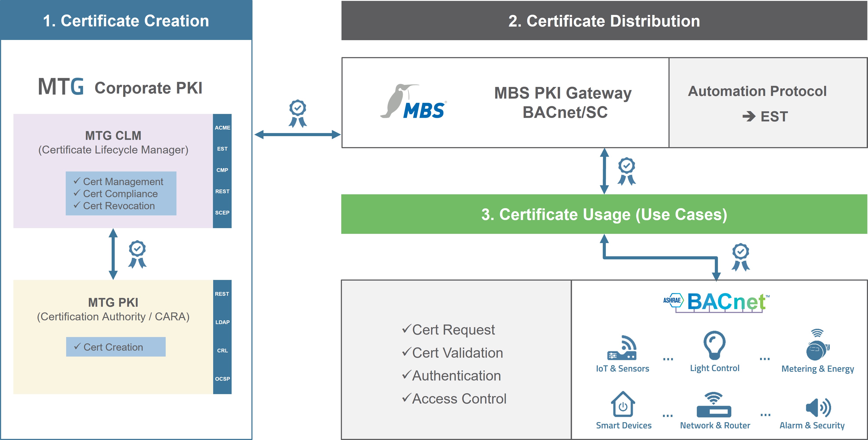868x440 pixels.
Task: Click the EST interface label on MTG CLM
Action: 222,149
